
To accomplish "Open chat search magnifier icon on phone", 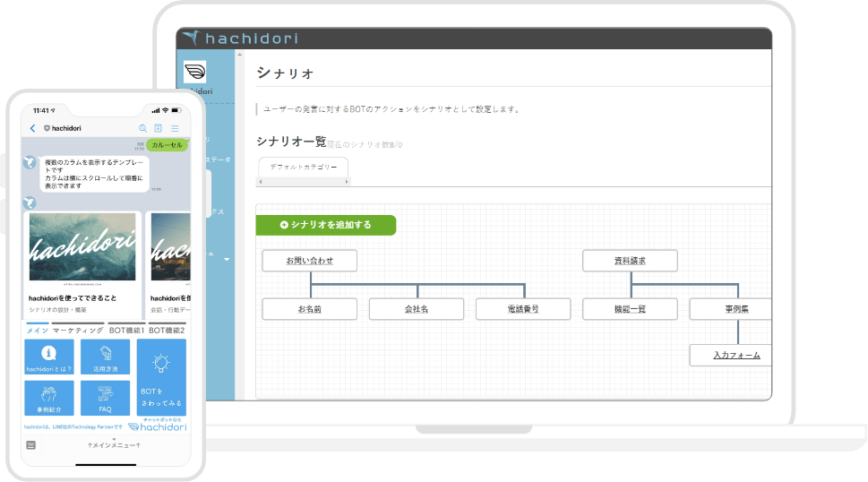I will [x=142, y=128].
